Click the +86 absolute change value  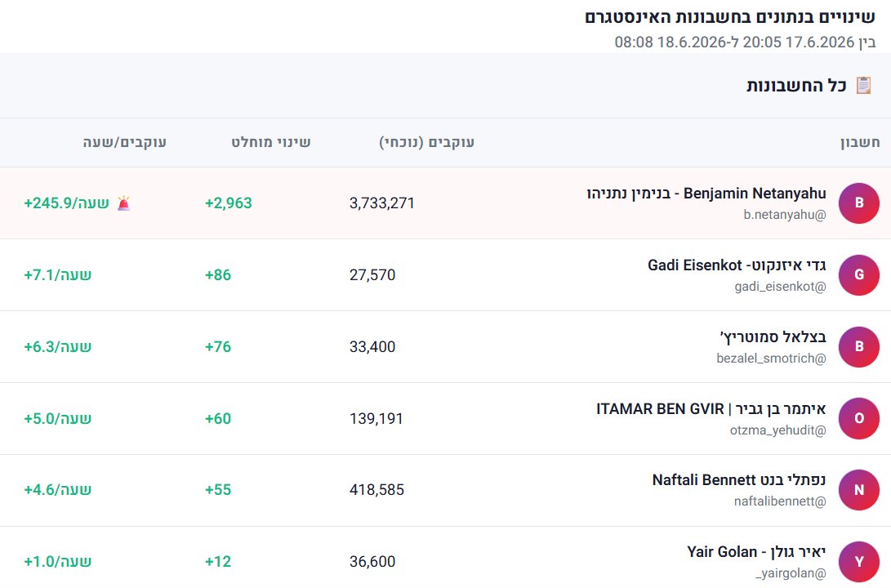(x=218, y=275)
